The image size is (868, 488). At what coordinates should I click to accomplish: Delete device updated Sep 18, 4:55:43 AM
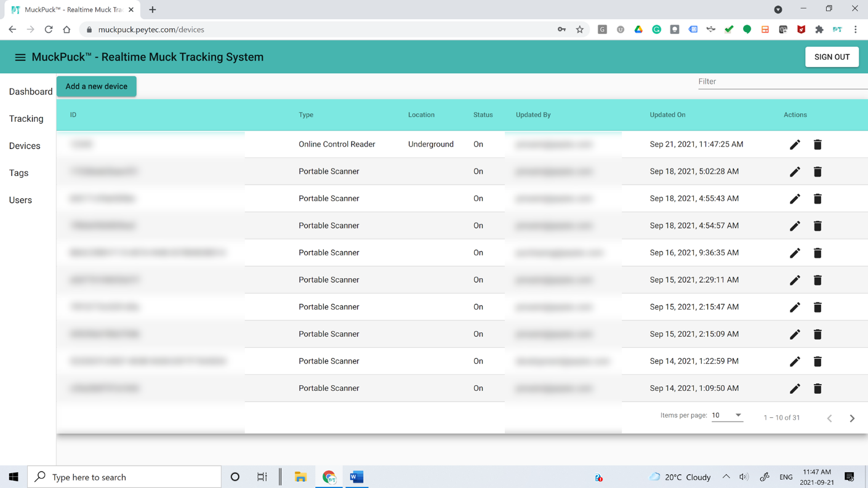[x=818, y=199]
